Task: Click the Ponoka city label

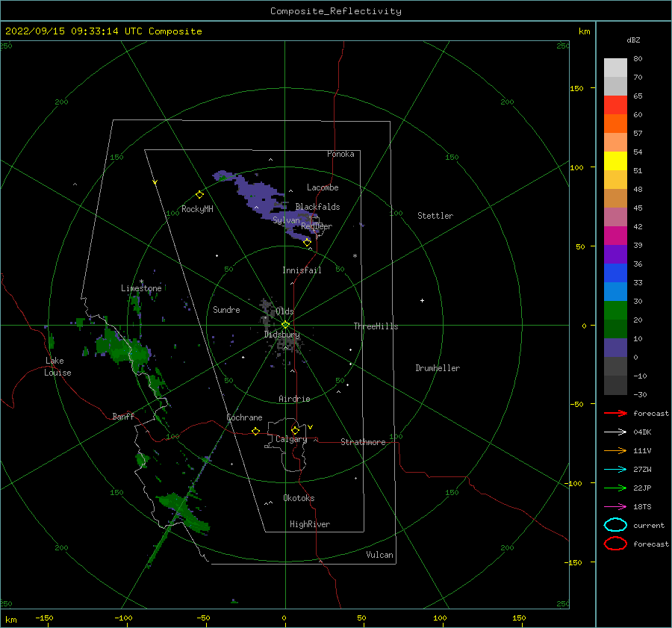Action: coord(340,154)
